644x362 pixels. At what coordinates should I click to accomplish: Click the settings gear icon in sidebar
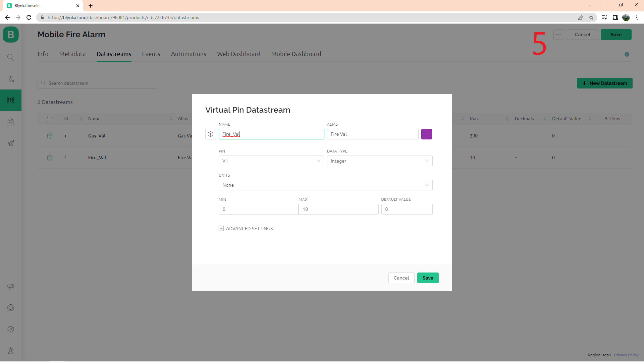11,329
